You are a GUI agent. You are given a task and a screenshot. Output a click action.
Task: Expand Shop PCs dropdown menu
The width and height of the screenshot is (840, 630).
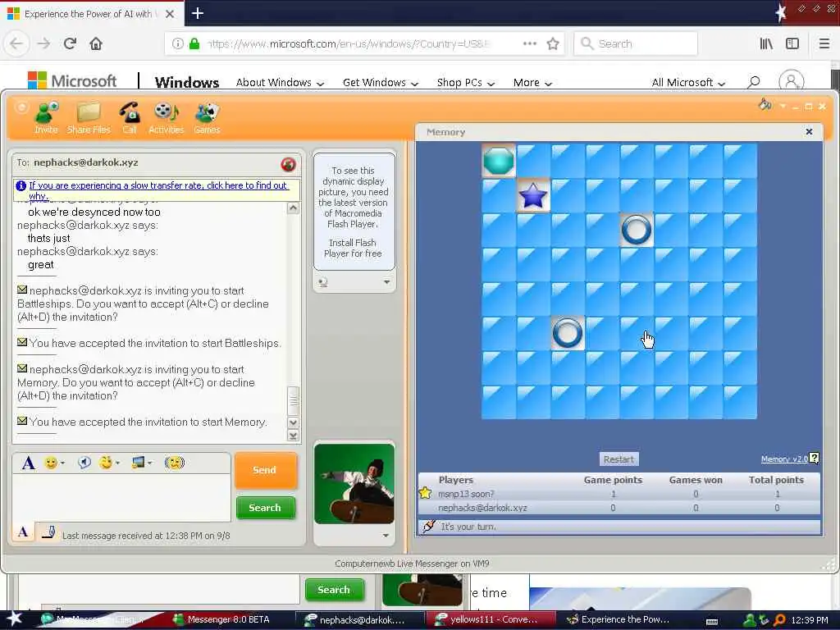(466, 83)
